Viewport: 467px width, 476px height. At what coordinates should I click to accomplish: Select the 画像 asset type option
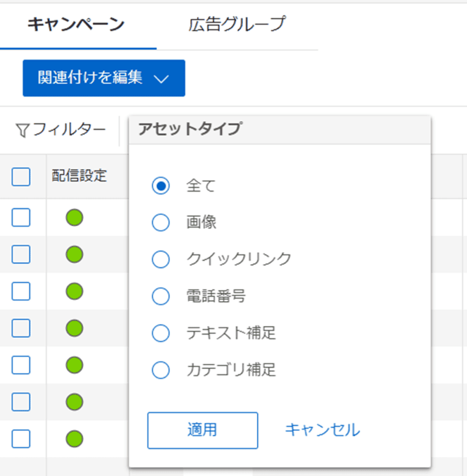tap(161, 222)
